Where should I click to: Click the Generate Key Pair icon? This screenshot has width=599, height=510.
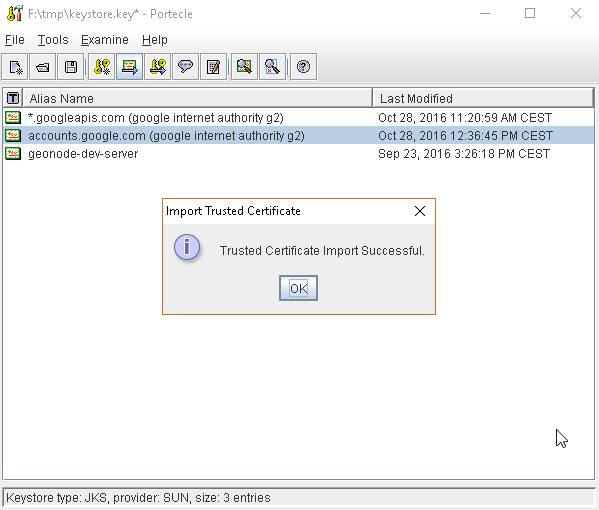click(102, 67)
